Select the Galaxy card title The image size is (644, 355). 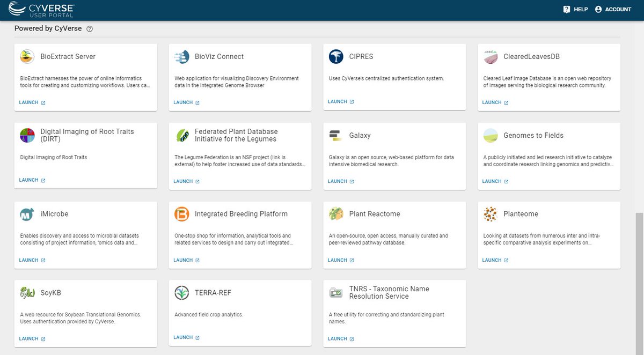(360, 135)
